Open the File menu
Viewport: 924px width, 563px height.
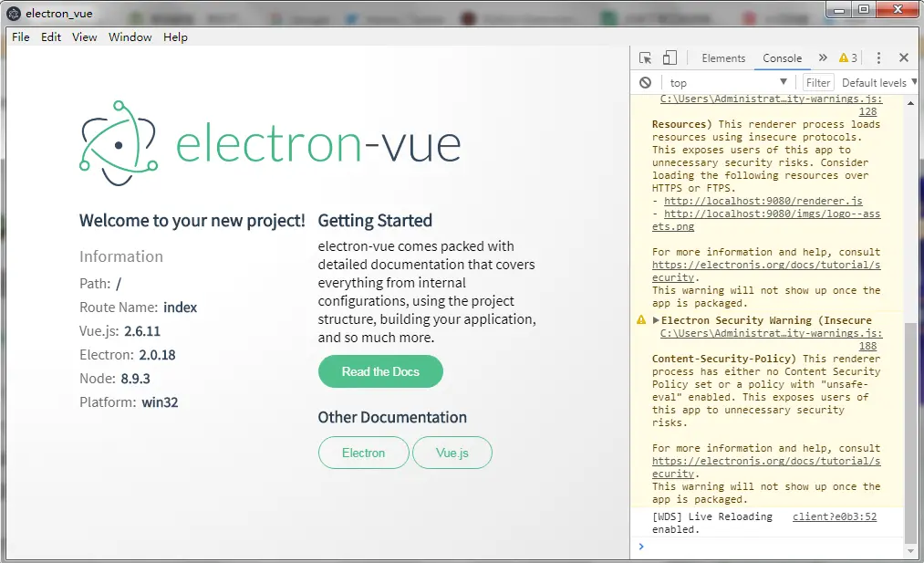[x=21, y=37]
